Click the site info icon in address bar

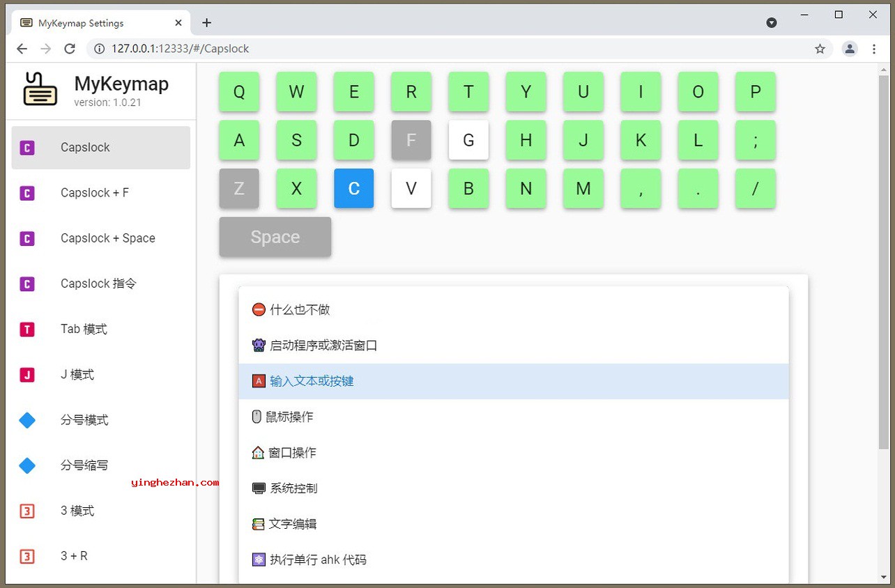(x=99, y=49)
